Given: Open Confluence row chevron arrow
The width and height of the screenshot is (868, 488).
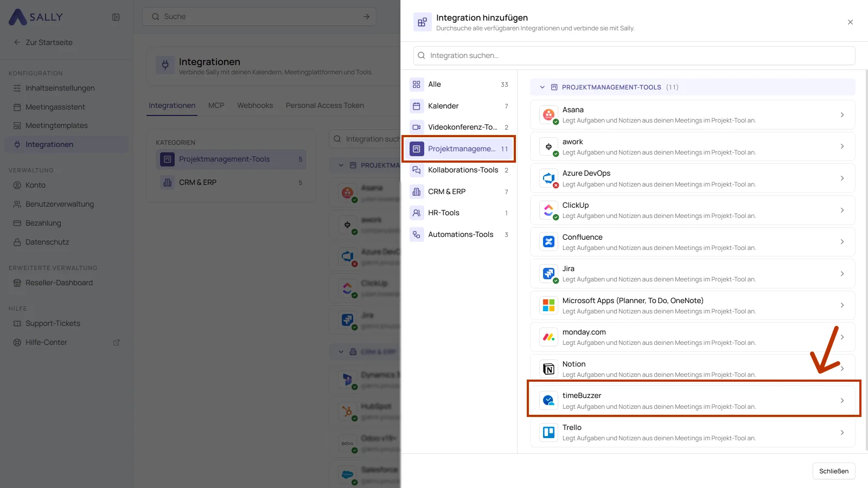Looking at the screenshot, I should 842,242.
